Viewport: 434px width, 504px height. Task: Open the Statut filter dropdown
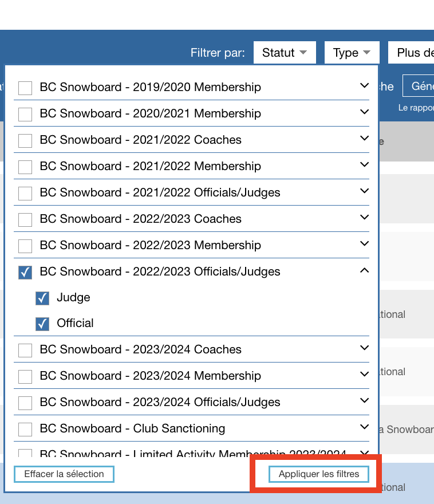coord(285,52)
